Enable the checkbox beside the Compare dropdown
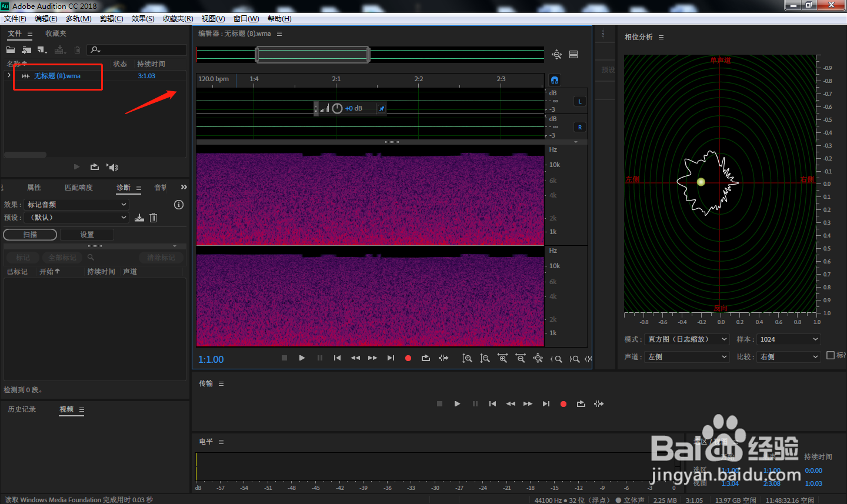Viewport: 847px width, 504px height. pos(831,355)
